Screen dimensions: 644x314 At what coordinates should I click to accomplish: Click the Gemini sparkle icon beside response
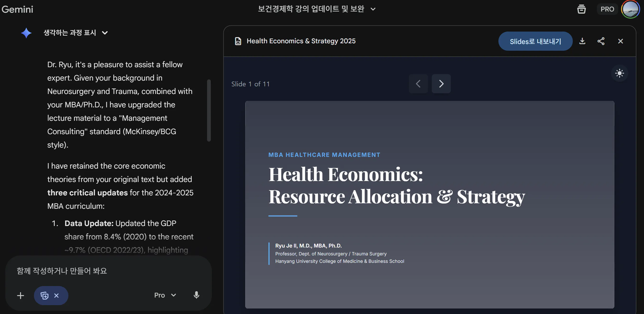[x=26, y=33]
